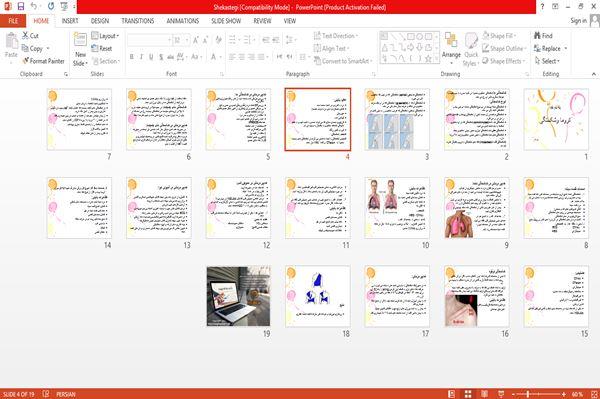
Task: Open PowerPoint Help question mark
Action: point(542,7)
